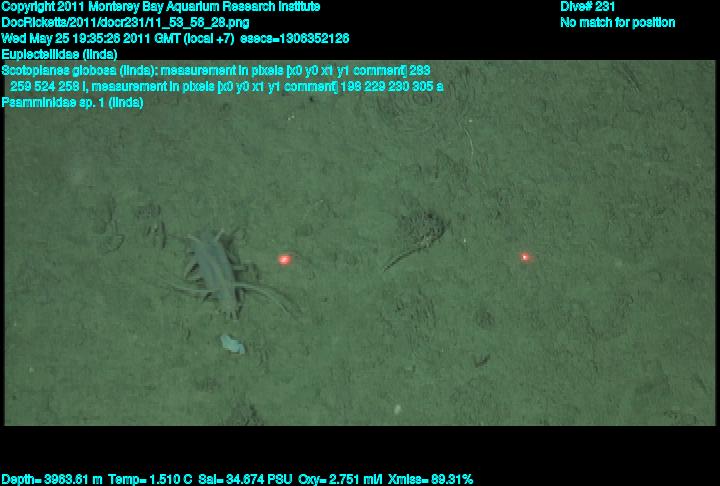Click the 'Sal= 34.674 PSU' reading
Image resolution: width=720 pixels, height=486 pixels.
coord(245,479)
